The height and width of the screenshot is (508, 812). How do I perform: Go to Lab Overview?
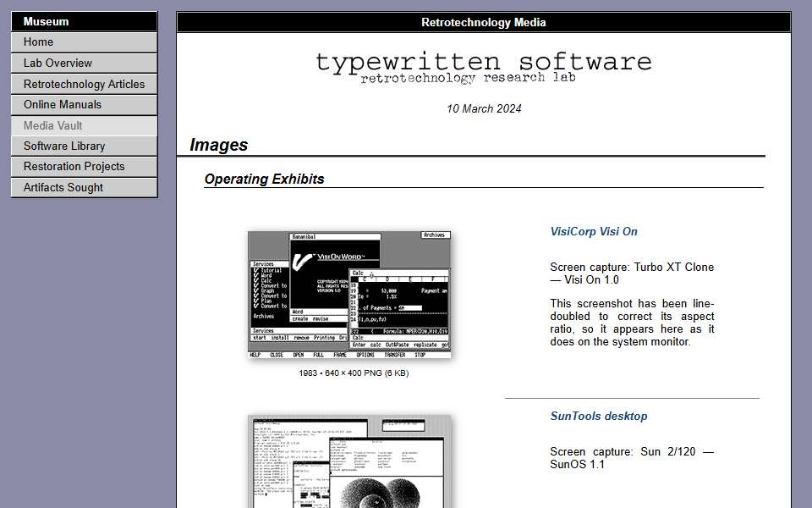click(84, 63)
